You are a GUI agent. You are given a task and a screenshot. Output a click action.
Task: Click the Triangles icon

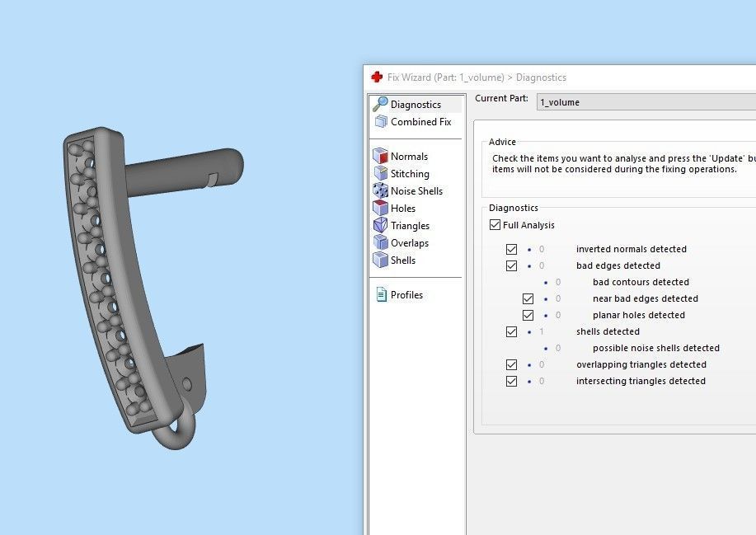(x=380, y=225)
